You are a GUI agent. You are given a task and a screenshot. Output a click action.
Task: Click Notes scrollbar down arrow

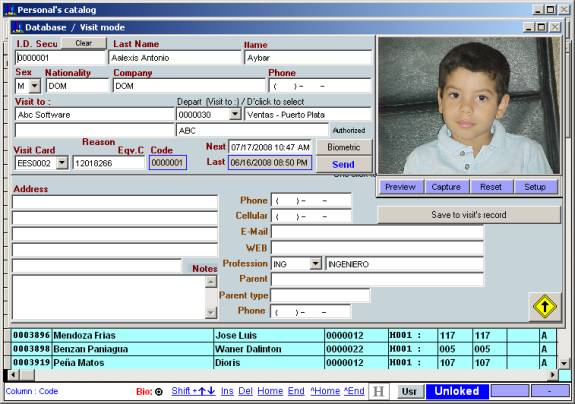click(211, 312)
